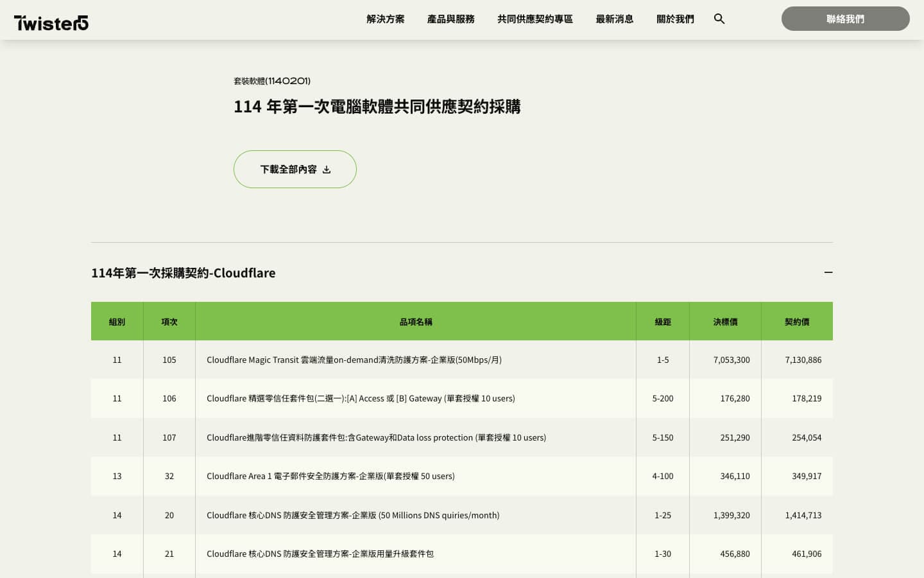Select the 核心DNS 企業版用量升級套件包 item
This screenshot has width=924, height=578.
[x=320, y=554]
